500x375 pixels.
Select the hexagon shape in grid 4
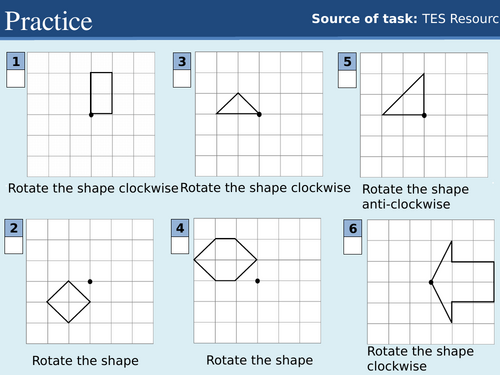(225, 259)
